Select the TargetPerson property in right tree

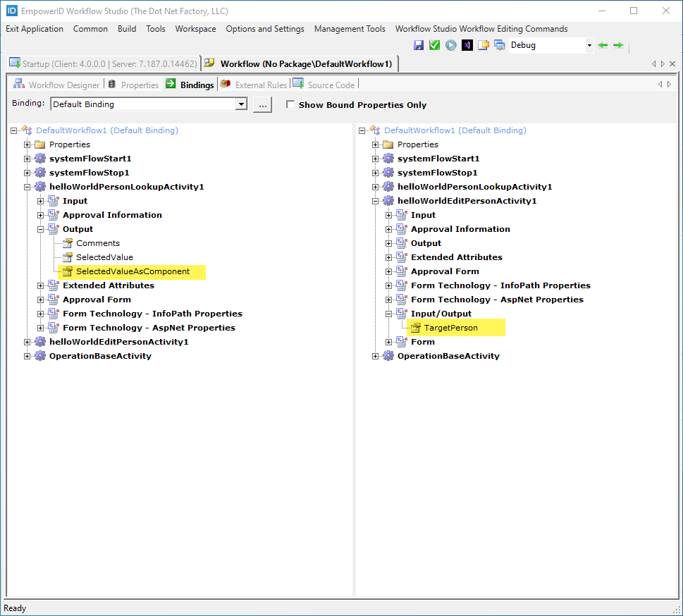450,328
